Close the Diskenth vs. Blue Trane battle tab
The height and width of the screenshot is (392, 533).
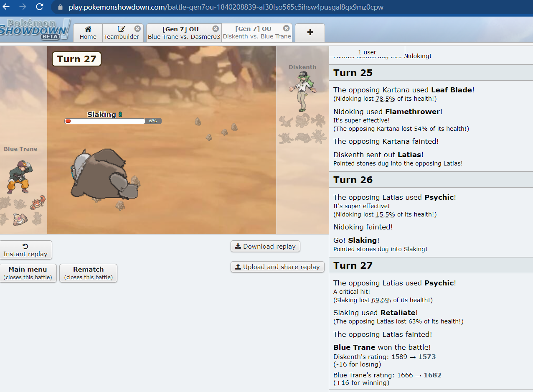click(286, 28)
